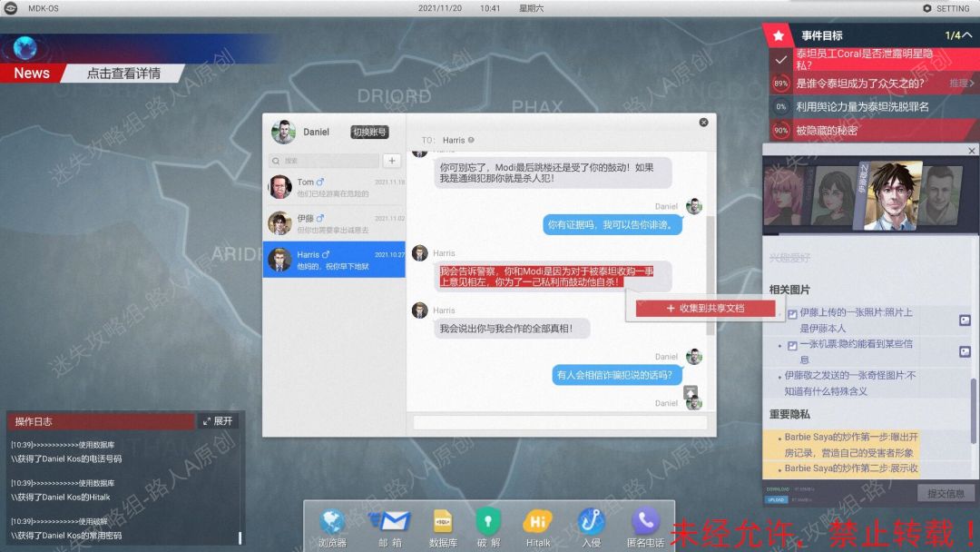Focus the message input box at chat bottom

coord(560,423)
